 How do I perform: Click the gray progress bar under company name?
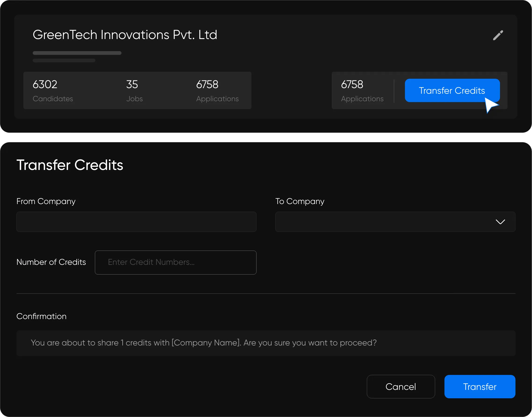coord(77,53)
